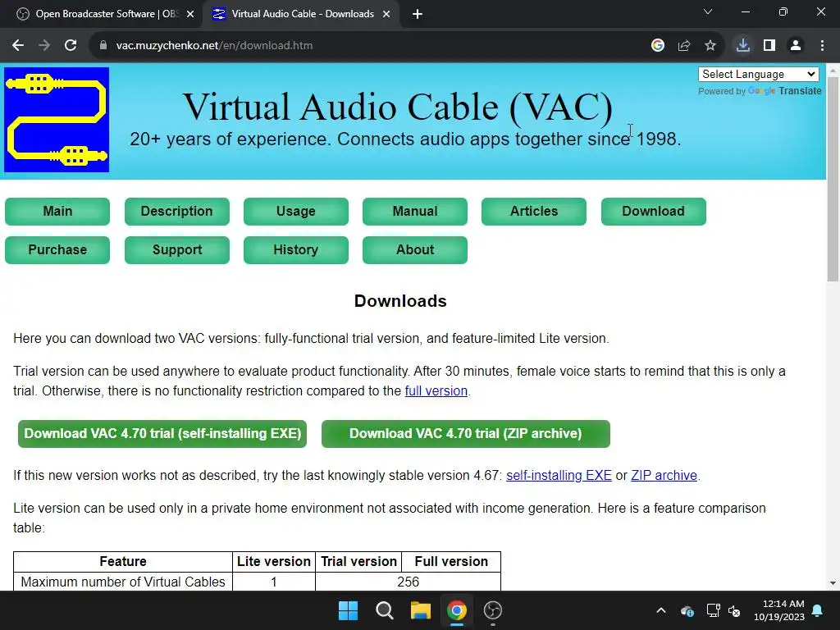Viewport: 840px width, 630px height.
Task: Click the 256 table cell
Action: point(408,582)
